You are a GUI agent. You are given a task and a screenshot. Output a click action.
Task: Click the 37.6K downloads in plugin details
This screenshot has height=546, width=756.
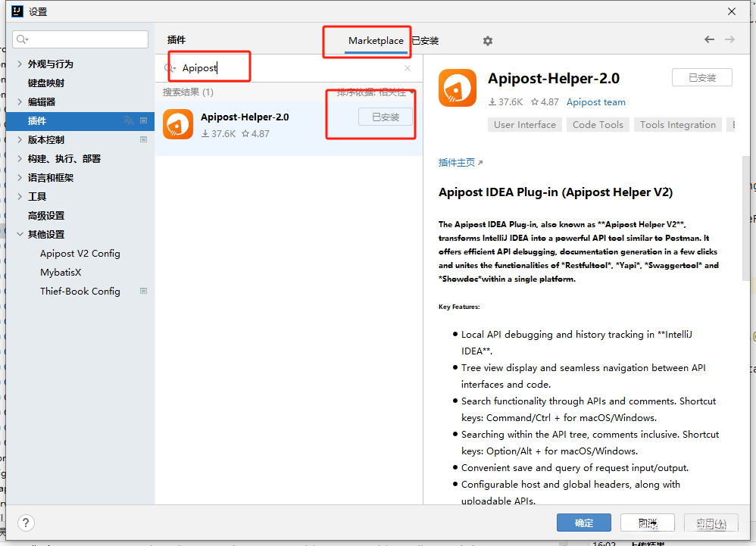[x=506, y=102]
